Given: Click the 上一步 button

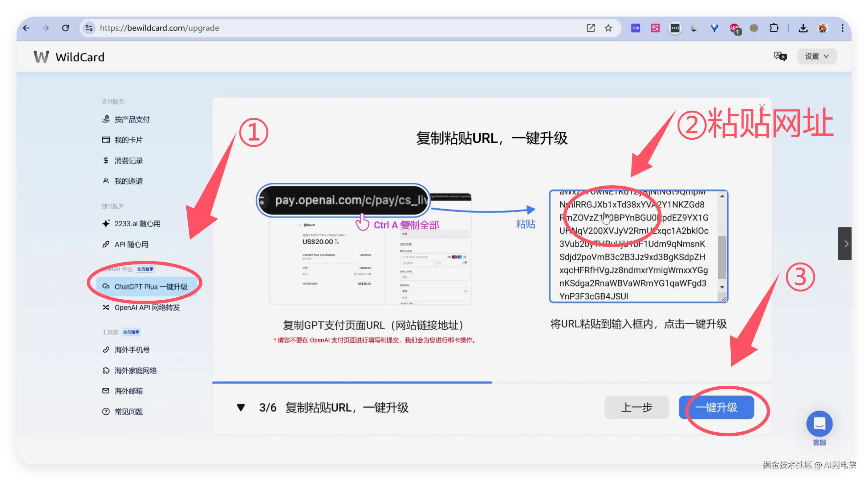Looking at the screenshot, I should (636, 407).
